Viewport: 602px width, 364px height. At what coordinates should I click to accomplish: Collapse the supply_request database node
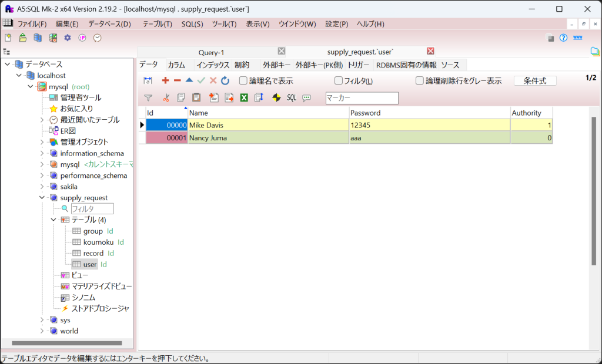click(42, 198)
